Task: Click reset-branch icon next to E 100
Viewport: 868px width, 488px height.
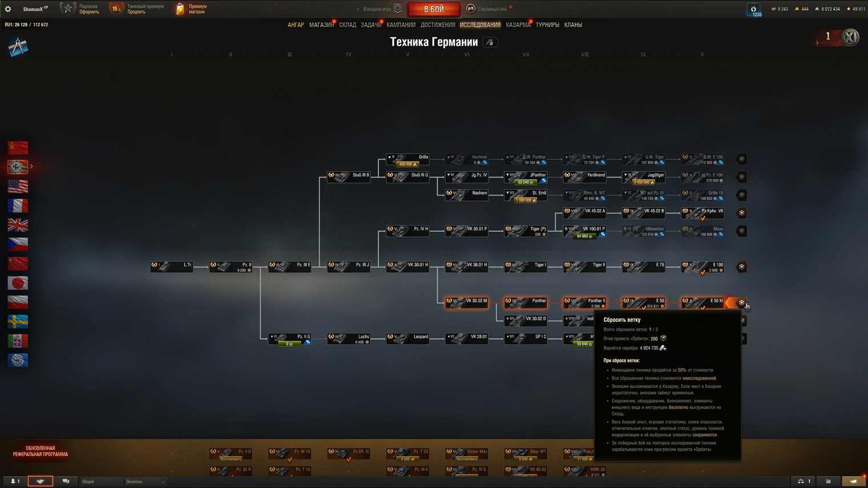Action: point(741,267)
